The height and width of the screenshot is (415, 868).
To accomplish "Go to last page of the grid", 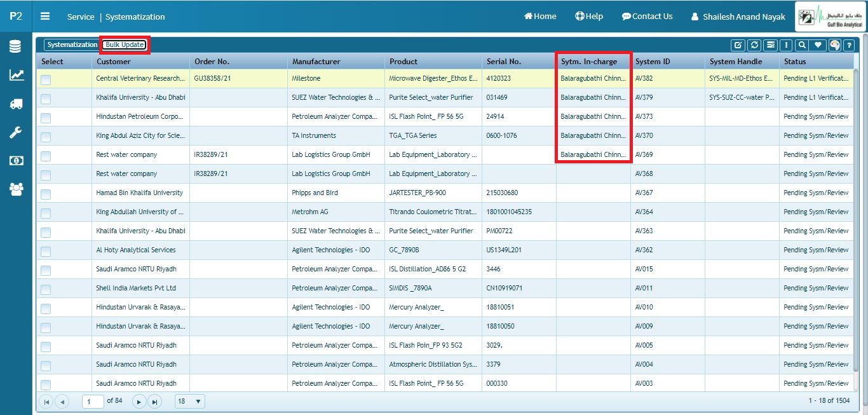I will click(155, 402).
